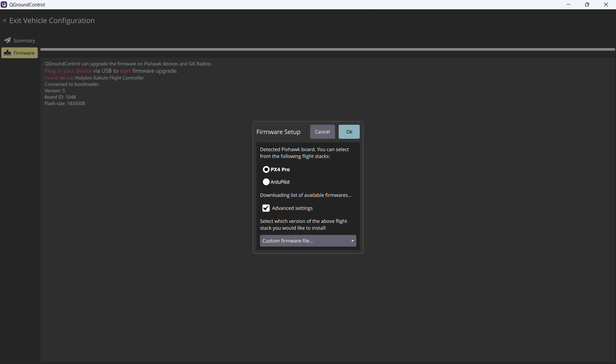Switch to the Firmware tab
Screen dimensions: 616x364
click(19, 53)
